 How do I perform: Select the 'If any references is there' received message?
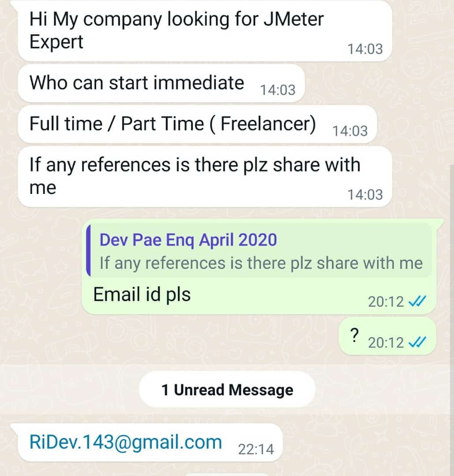pyautogui.click(x=205, y=177)
